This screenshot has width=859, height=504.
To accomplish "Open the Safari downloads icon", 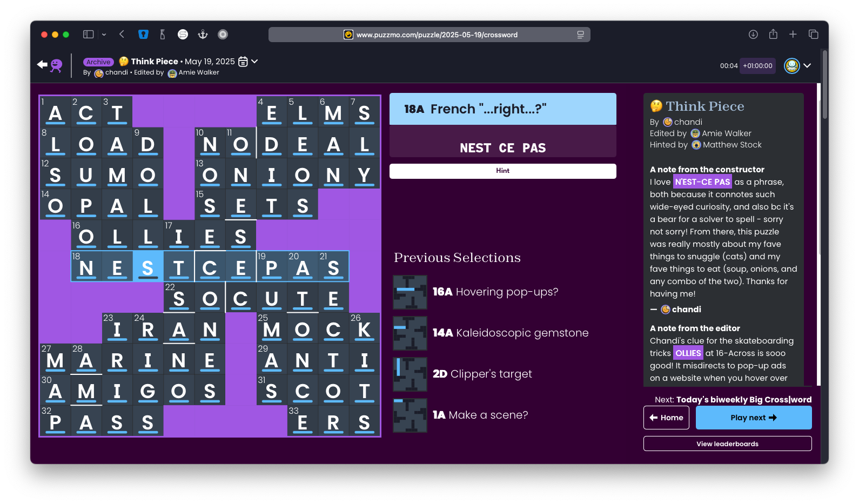I will 753,35.
